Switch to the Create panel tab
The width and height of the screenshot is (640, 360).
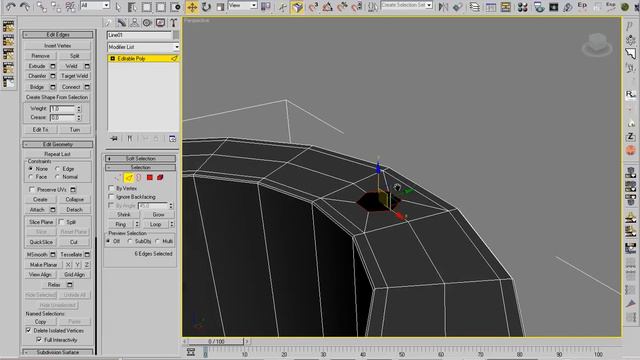click(x=109, y=23)
